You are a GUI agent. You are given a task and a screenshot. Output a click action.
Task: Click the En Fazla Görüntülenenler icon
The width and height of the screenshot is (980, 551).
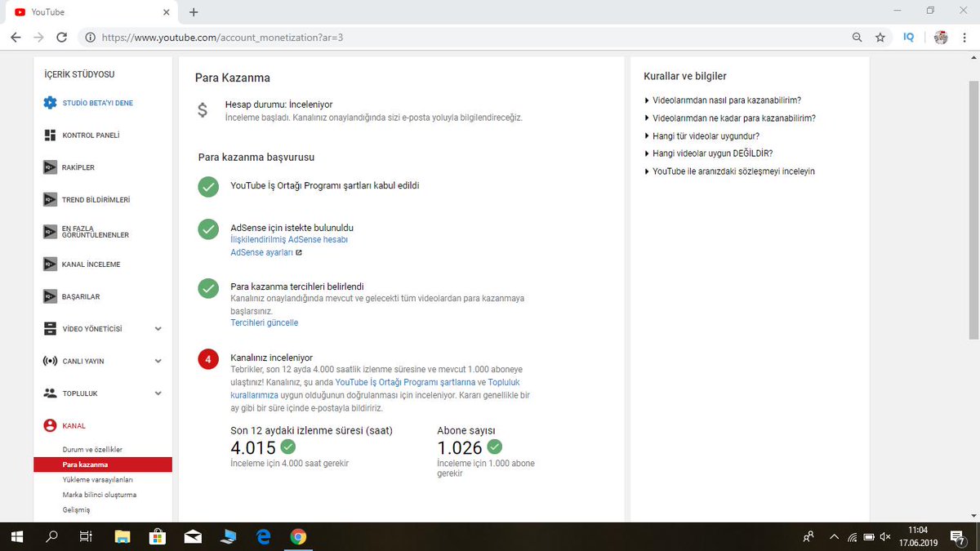tap(50, 232)
